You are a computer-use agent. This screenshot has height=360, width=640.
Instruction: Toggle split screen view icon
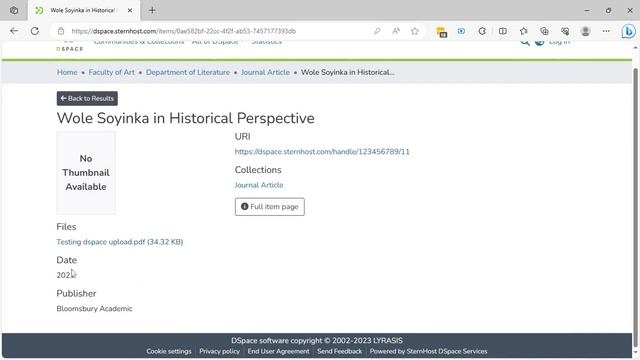pyautogui.click(x=503, y=31)
